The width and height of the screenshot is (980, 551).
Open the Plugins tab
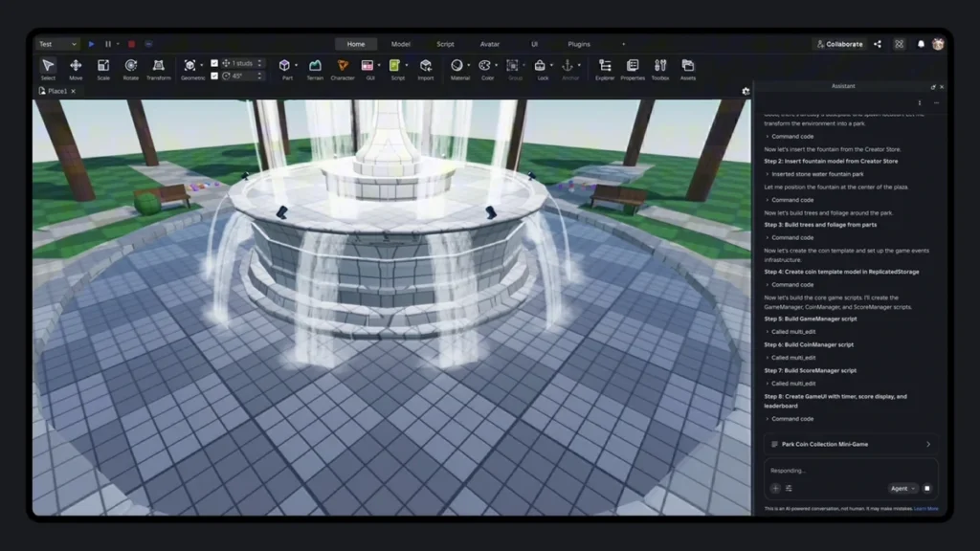tap(579, 43)
